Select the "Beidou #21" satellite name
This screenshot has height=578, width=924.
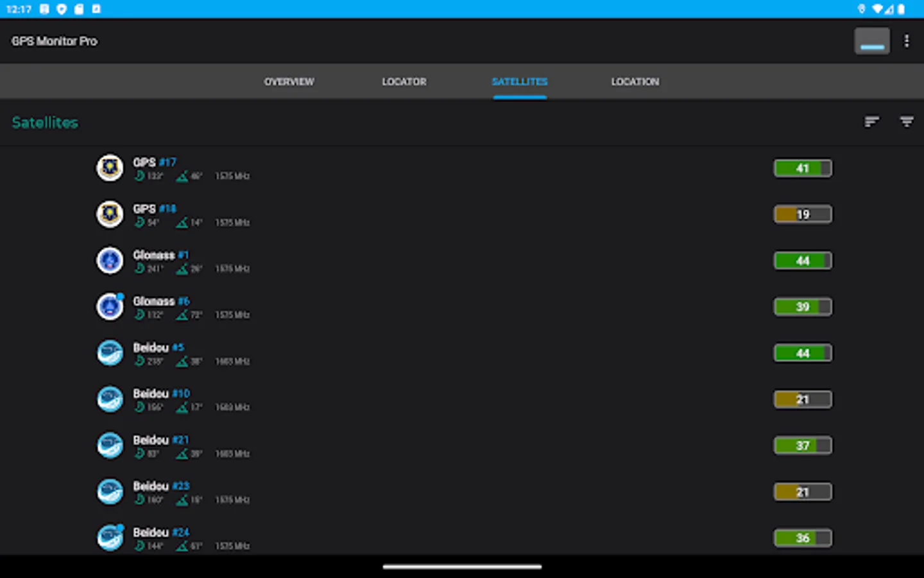pos(161,440)
